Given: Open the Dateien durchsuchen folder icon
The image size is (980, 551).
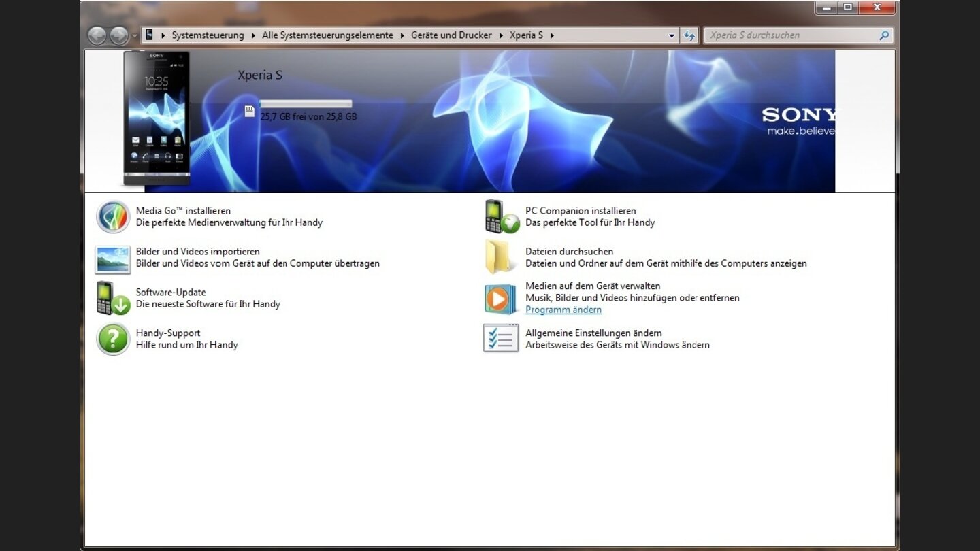Looking at the screenshot, I should click(x=500, y=257).
